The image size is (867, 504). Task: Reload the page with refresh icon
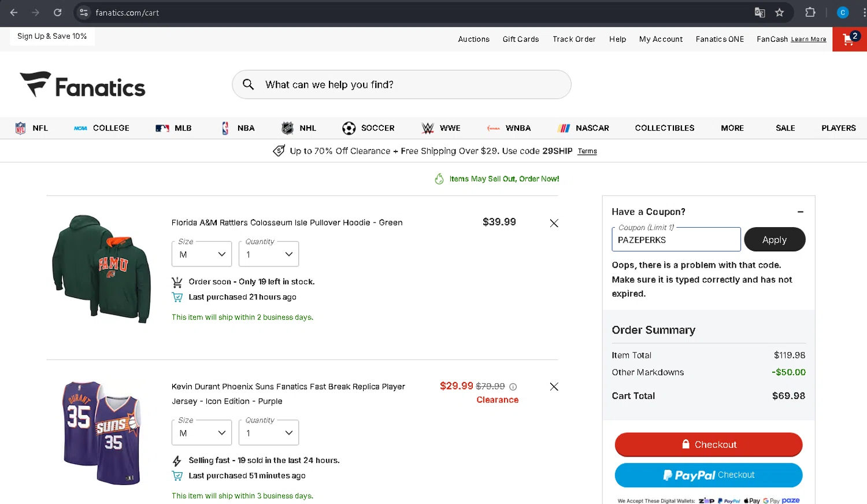(x=58, y=12)
